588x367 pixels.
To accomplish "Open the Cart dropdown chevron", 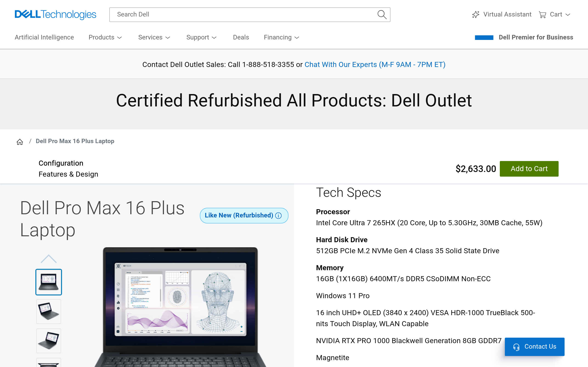I will coord(568,15).
